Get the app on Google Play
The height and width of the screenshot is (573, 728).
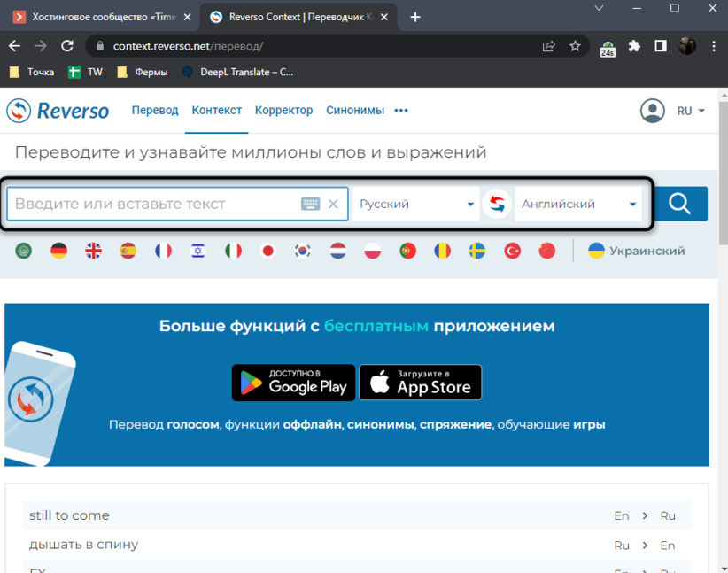coord(293,383)
